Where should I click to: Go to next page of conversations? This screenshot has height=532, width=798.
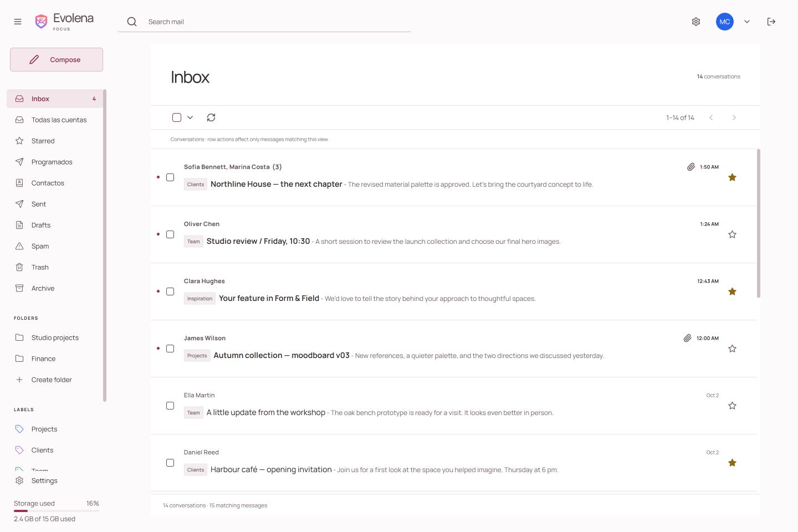pyautogui.click(x=734, y=117)
